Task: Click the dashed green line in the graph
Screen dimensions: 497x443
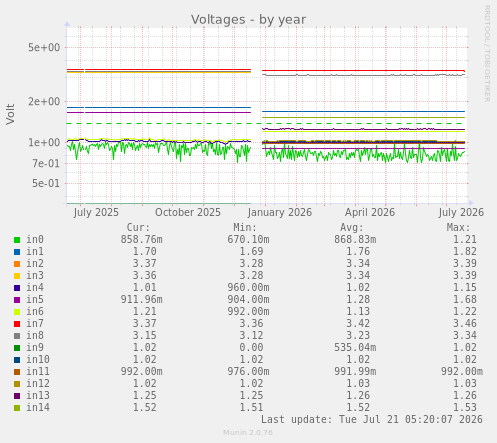Action: (266, 124)
